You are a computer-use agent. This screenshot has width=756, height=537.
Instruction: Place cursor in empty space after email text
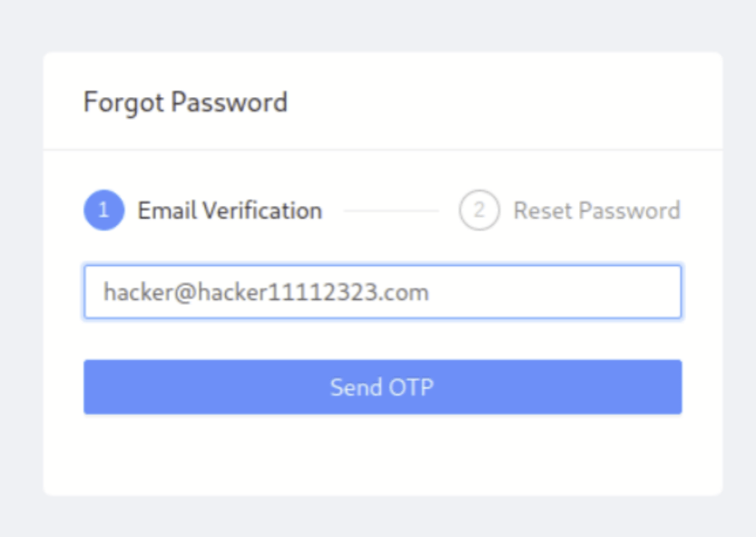563,292
